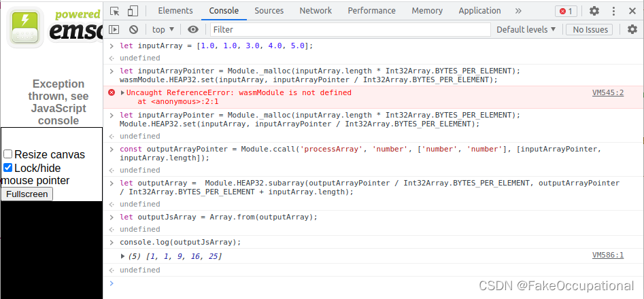Check the Resize canvas checkbox
Screen dimensions: 644x299
7,154
